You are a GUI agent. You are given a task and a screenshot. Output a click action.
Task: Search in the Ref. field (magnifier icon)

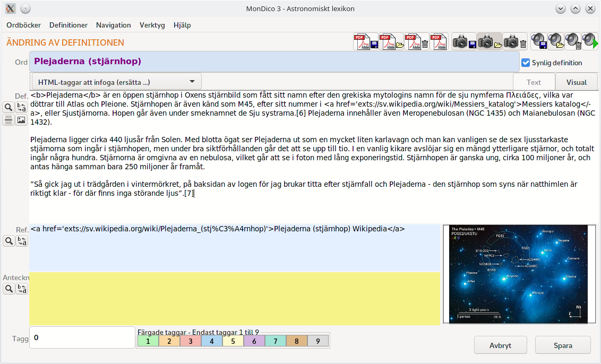pos(9,241)
